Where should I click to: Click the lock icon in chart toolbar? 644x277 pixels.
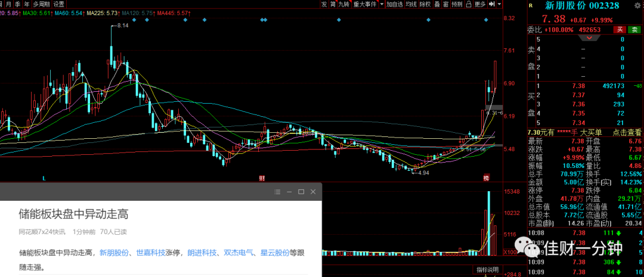469,4
